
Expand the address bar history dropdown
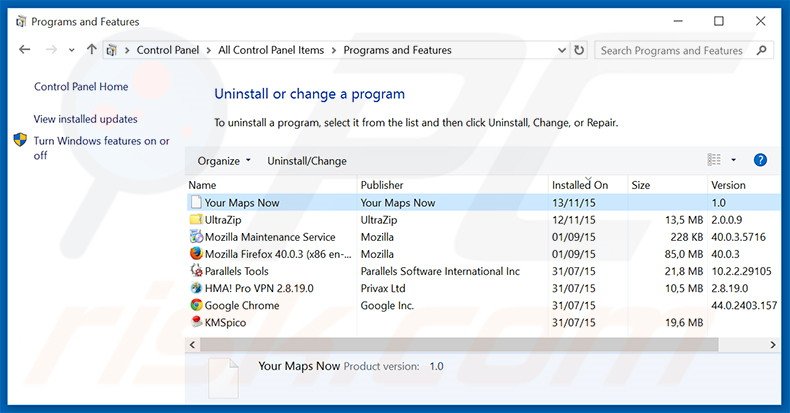562,50
